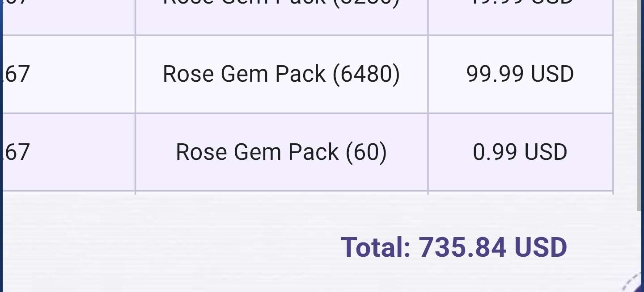The image size is (644, 292).
Task: Click the USD label in the total line
Action: coord(541,247)
